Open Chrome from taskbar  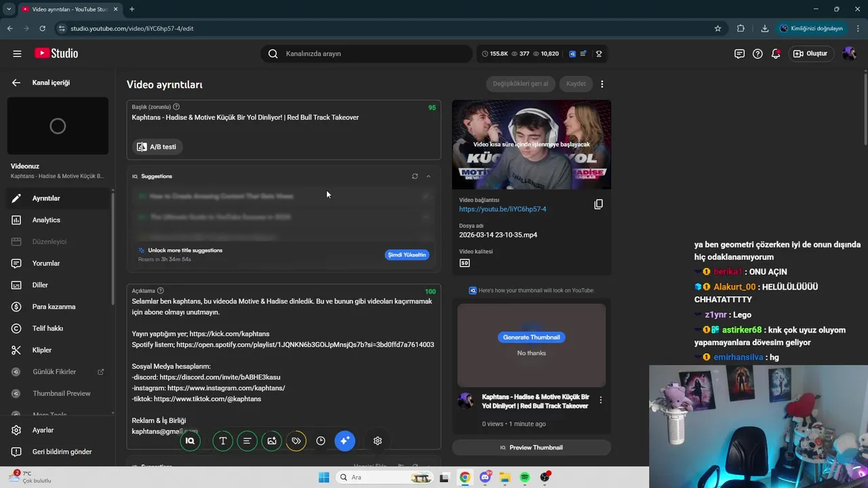click(x=465, y=477)
